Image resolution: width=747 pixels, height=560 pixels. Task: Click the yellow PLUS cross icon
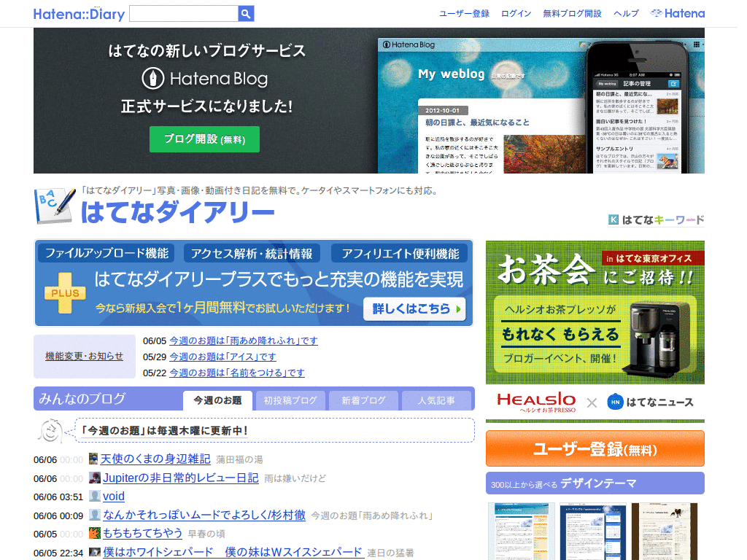(x=65, y=293)
